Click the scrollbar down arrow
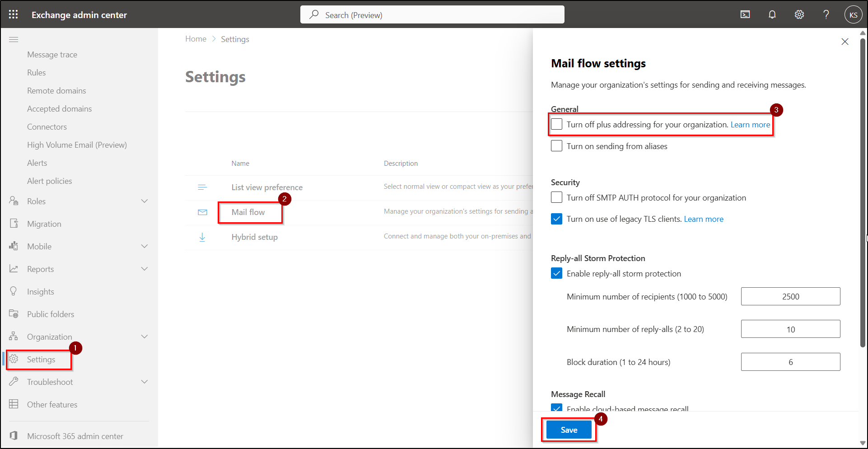Image resolution: width=868 pixels, height=449 pixels. click(863, 443)
